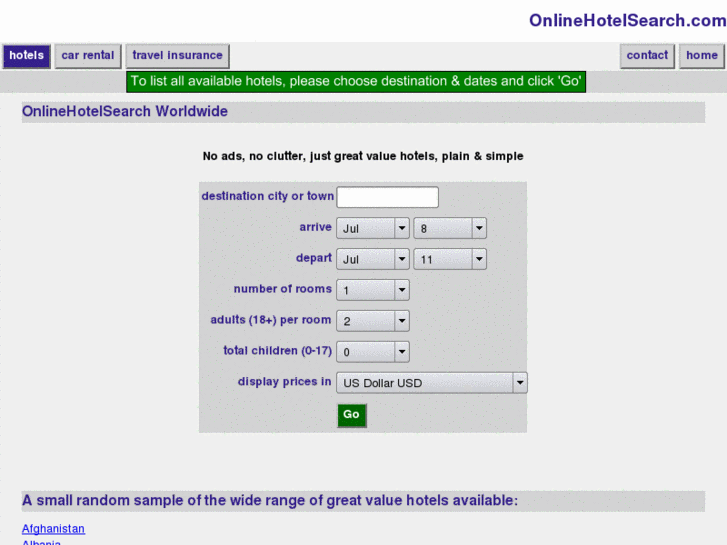Click the 'small random sample' hotels heading
Screen dimensions: 727x545
[x=270, y=501]
